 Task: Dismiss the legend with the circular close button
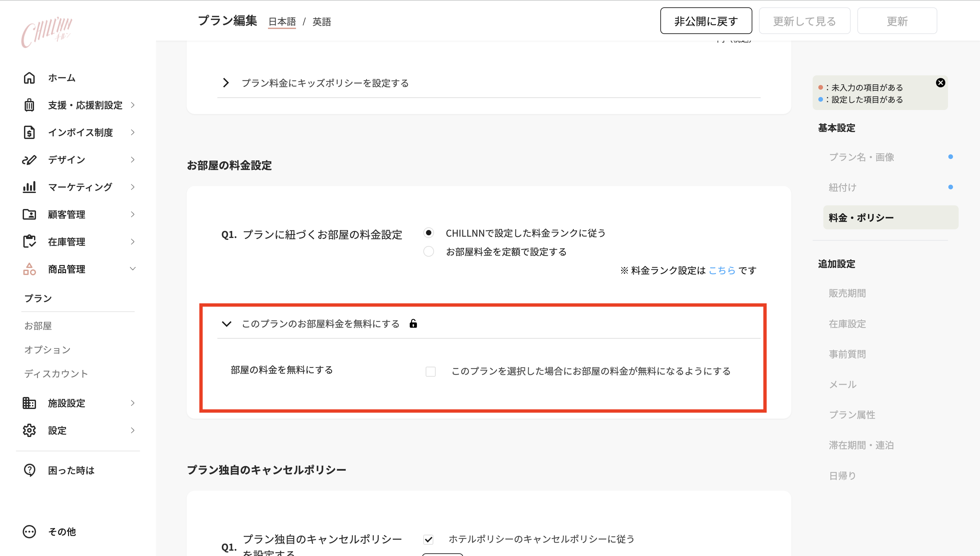pos(941,82)
